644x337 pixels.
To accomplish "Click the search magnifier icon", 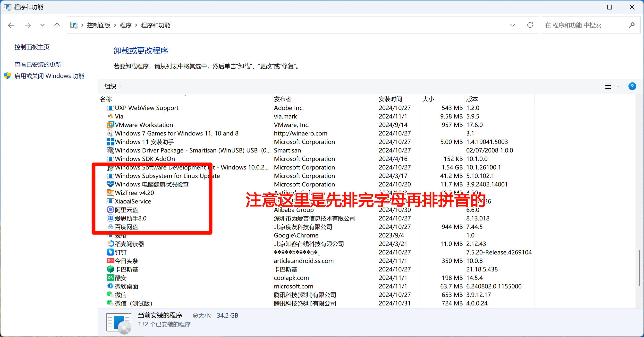I will 632,25.
